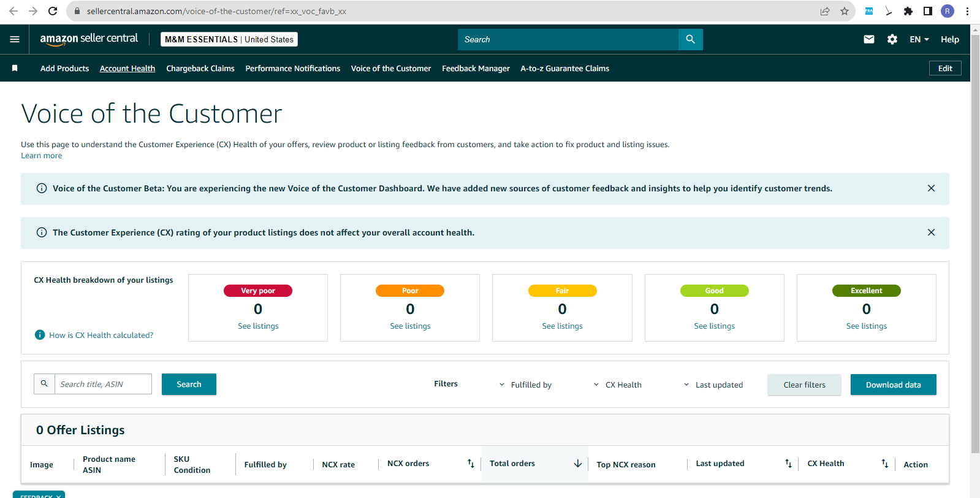This screenshot has width=980, height=498.
Task: Go to Chargeback Claims
Action: click(200, 68)
